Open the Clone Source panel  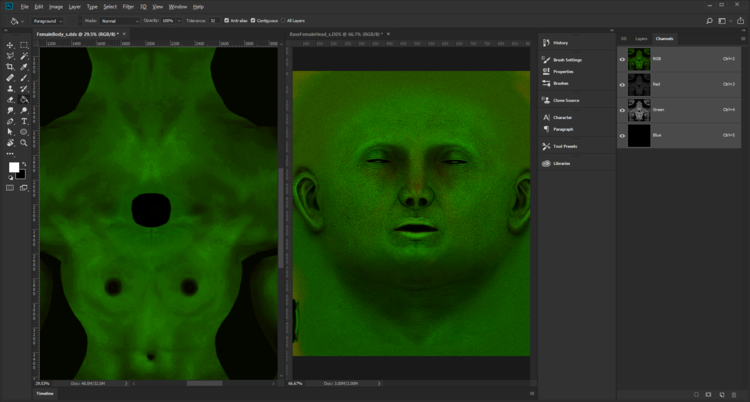click(566, 100)
